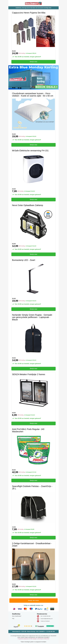Click 'Bekijk deal' for Cappuccino Pyjama Set
Screen dimensions: 67x644
(x=33, y=62)
